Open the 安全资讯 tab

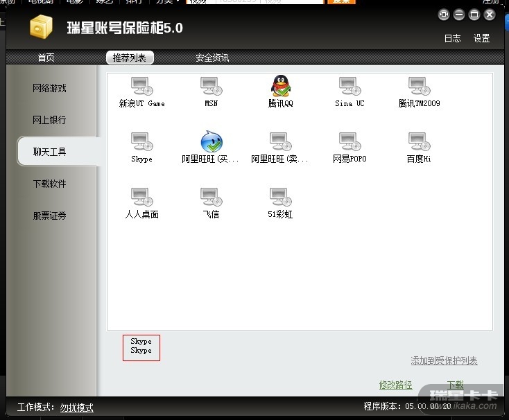[212, 58]
